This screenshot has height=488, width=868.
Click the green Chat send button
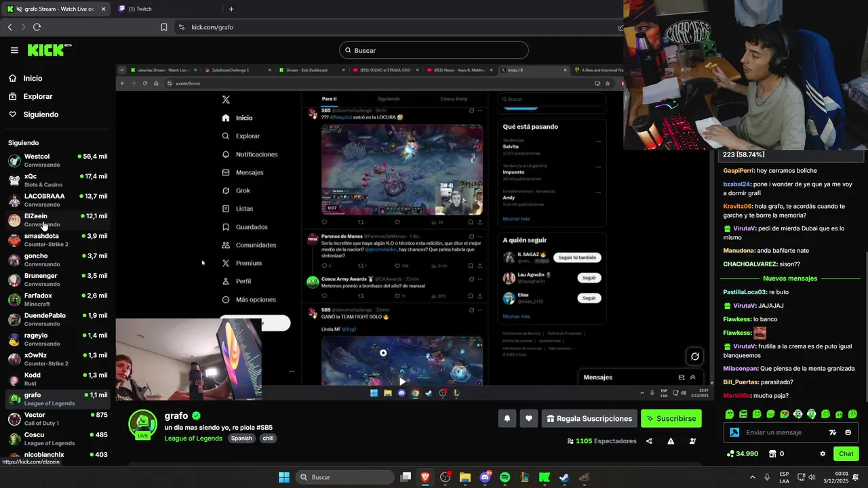point(846,454)
